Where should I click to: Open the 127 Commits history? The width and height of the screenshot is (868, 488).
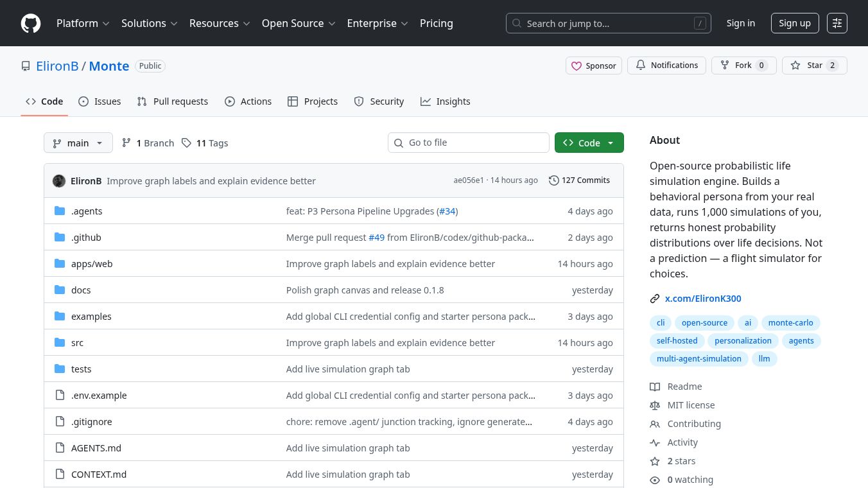[x=579, y=180]
